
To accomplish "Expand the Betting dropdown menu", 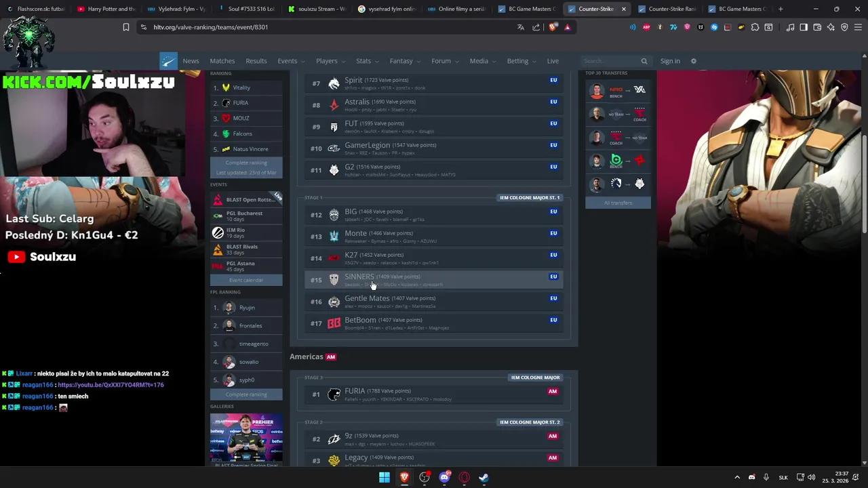I will tap(523, 61).
